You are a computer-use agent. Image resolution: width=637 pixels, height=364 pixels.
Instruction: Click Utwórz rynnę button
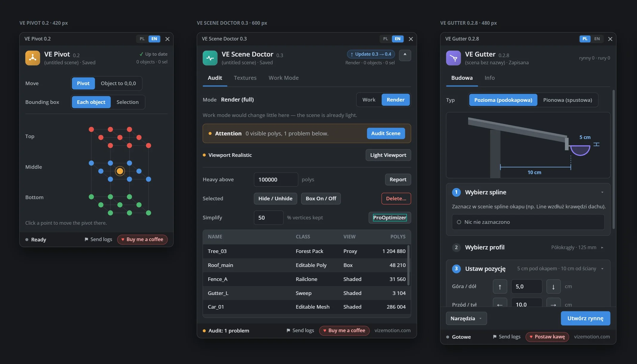[585, 318]
